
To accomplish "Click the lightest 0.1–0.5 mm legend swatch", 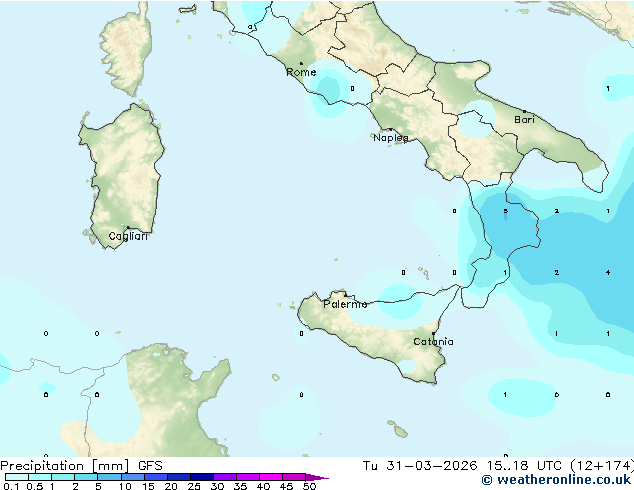I will [17, 477].
